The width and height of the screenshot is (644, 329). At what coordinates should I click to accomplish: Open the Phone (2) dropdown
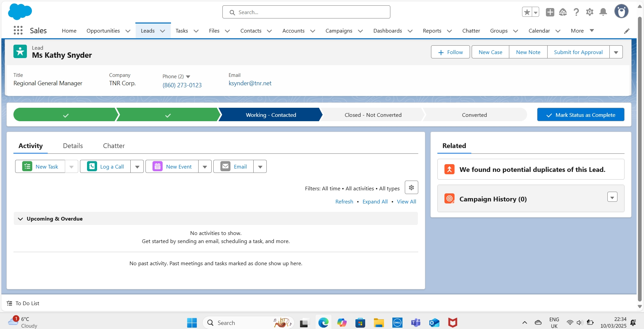pyautogui.click(x=188, y=76)
